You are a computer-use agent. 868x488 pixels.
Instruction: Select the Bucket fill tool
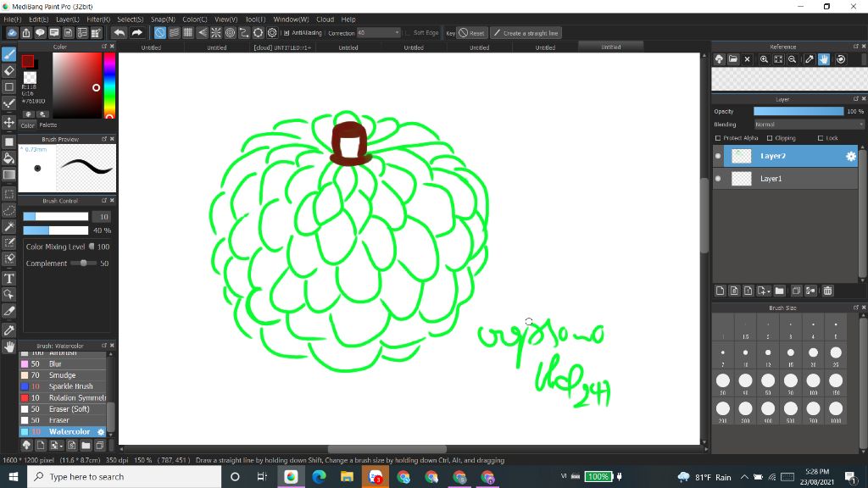(x=8, y=158)
